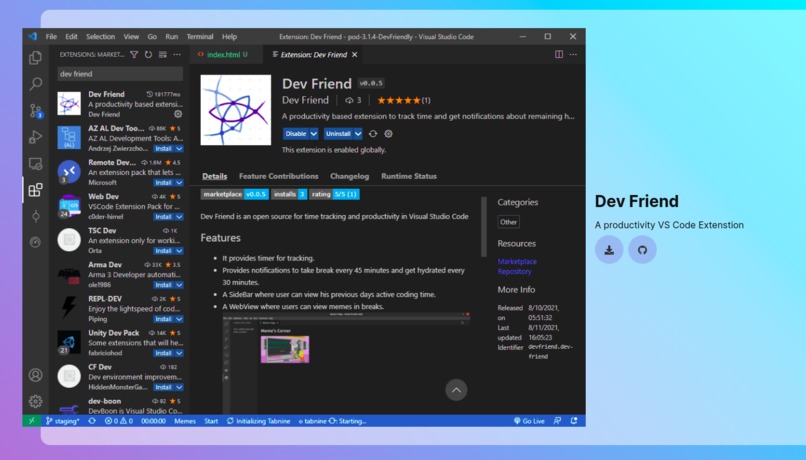Click Start in the status bar
Screen dimensions: 806x460
tap(211, 421)
